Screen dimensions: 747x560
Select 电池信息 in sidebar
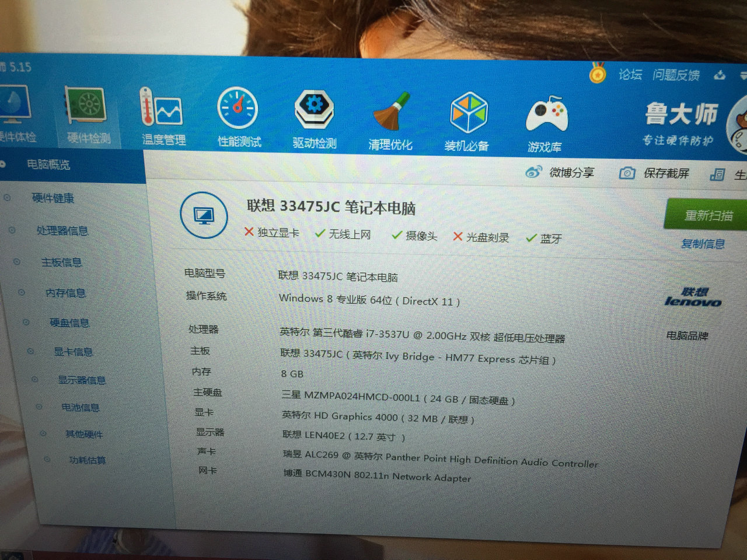(81, 407)
